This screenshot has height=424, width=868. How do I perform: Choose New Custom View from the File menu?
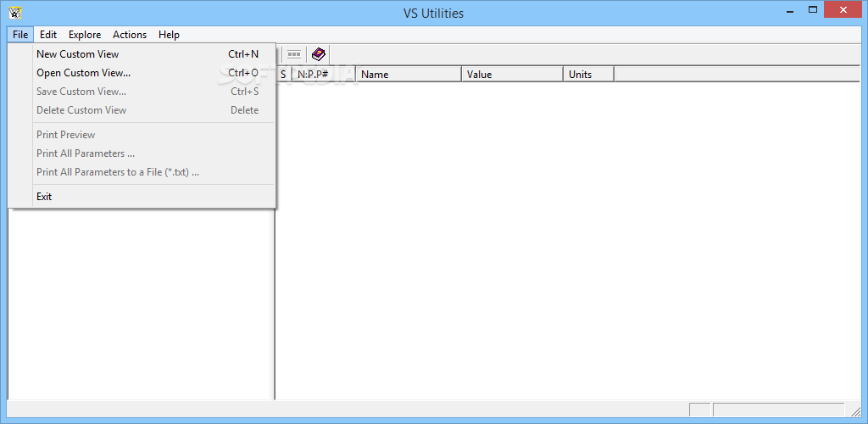coord(142,54)
